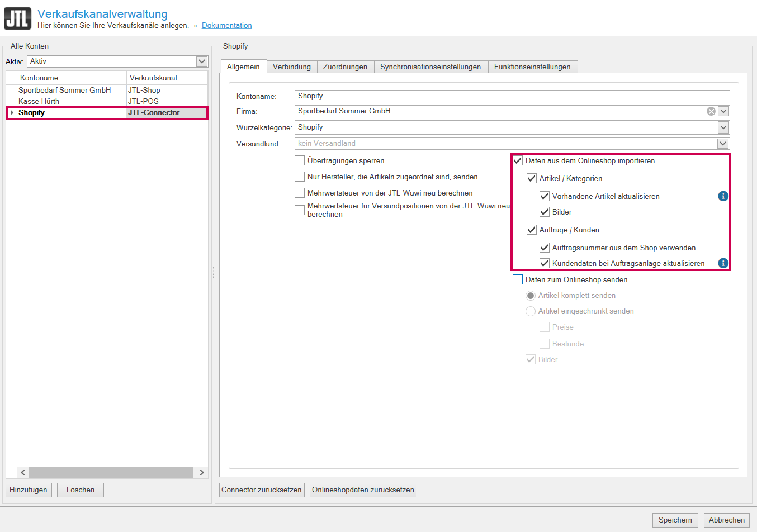Click the JTL logo icon
757x532 pixels.
[18, 18]
